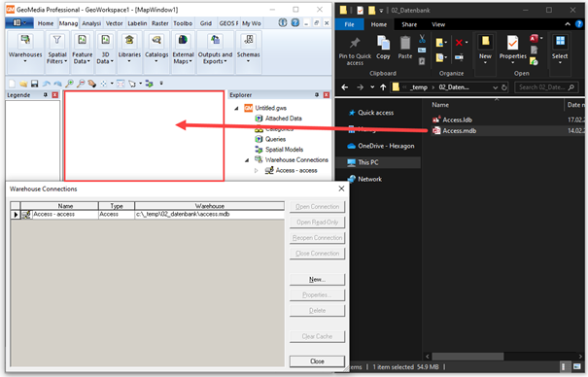
Task: Click Close button in Warehouse Connections dialog
Action: coord(317,361)
